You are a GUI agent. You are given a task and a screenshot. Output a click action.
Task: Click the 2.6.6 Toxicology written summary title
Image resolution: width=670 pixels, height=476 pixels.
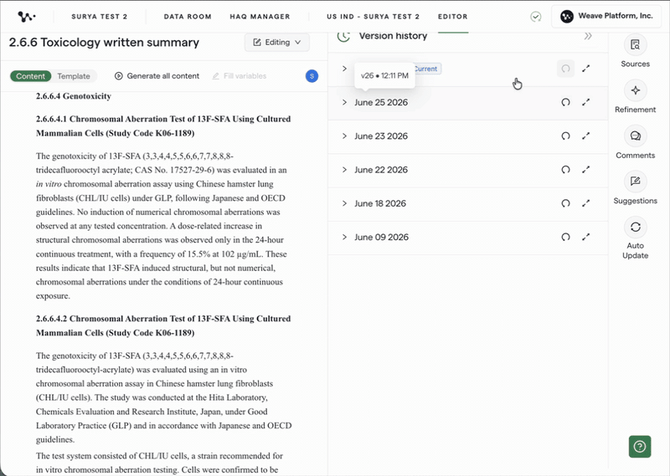pyautogui.click(x=104, y=42)
